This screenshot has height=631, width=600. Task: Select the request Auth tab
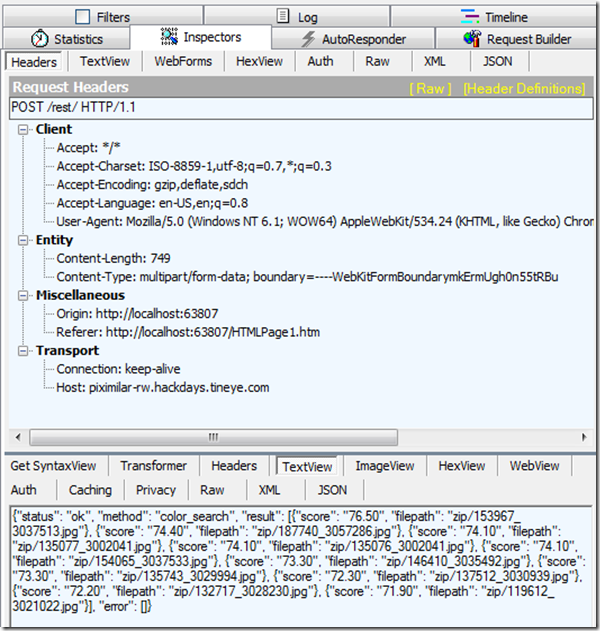coord(320,61)
